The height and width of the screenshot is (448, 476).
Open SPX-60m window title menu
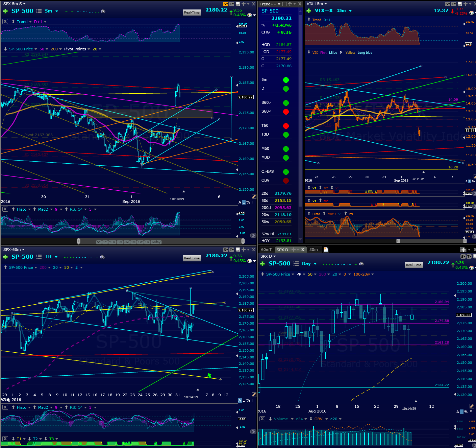14,250
